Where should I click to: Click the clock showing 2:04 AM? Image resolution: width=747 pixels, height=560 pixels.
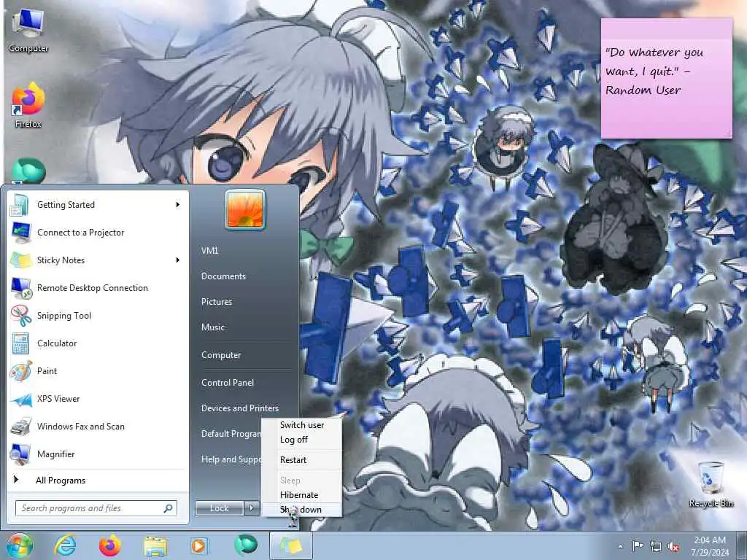tap(710, 540)
